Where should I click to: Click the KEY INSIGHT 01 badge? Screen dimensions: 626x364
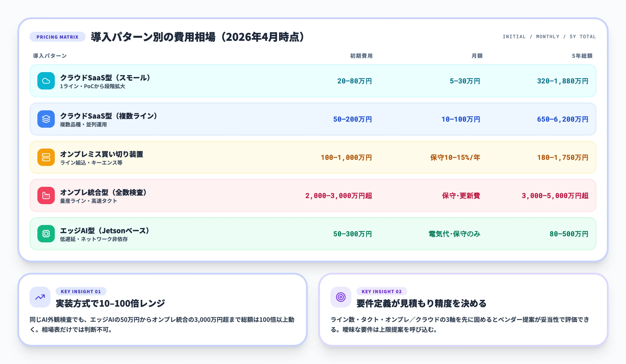coord(81,291)
